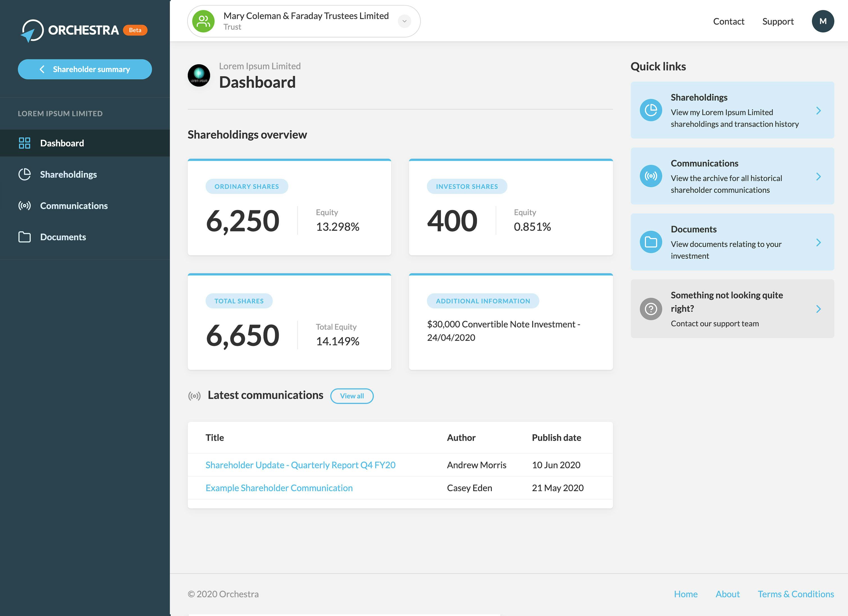Open the trust selector dropdown chevron
Viewport: 848px width, 616px height.
[404, 21]
